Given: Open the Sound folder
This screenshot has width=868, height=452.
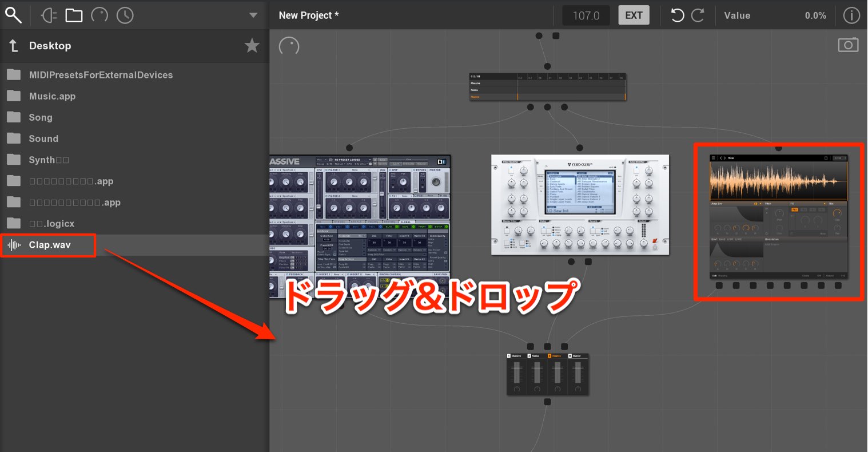Looking at the screenshot, I should point(134,138).
